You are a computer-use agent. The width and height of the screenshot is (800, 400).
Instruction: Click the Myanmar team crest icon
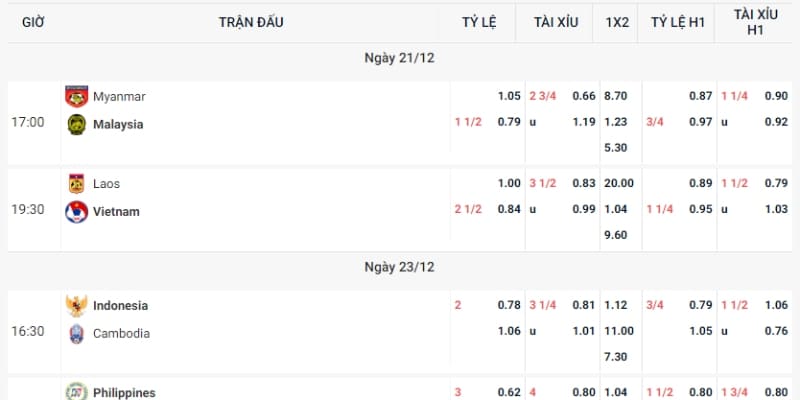[x=77, y=96]
